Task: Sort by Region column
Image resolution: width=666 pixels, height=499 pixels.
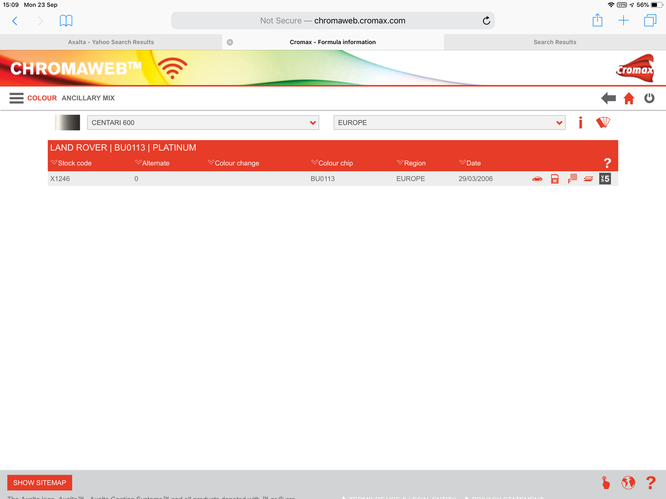Action: tap(411, 163)
